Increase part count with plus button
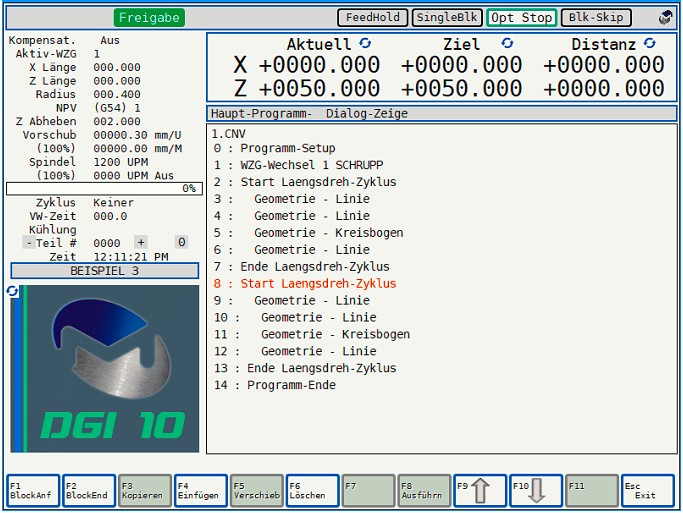 coord(141,242)
